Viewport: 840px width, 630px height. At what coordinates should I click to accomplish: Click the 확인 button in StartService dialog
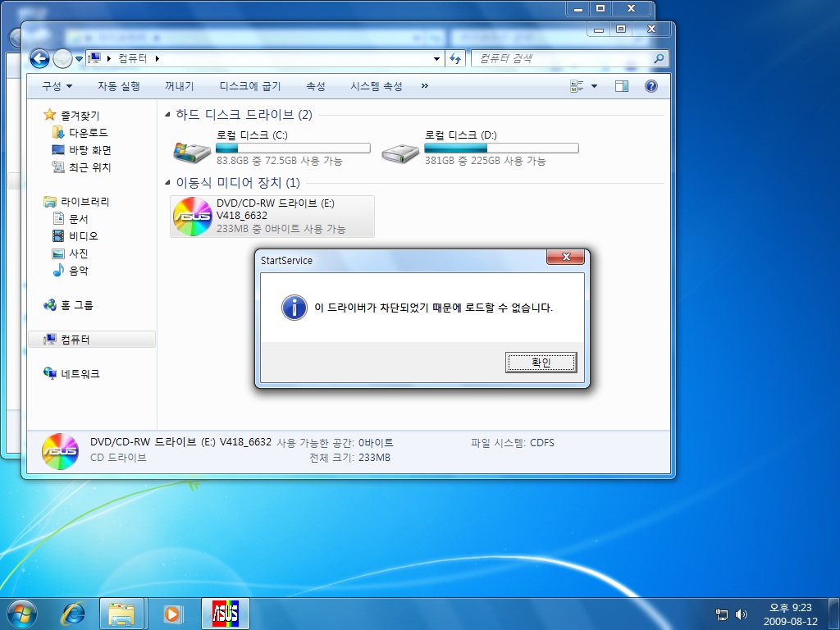tap(541, 362)
